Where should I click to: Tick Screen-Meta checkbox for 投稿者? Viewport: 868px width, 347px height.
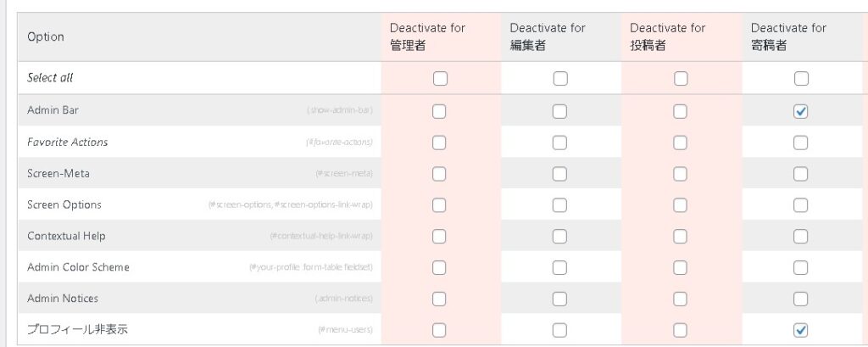pos(681,174)
